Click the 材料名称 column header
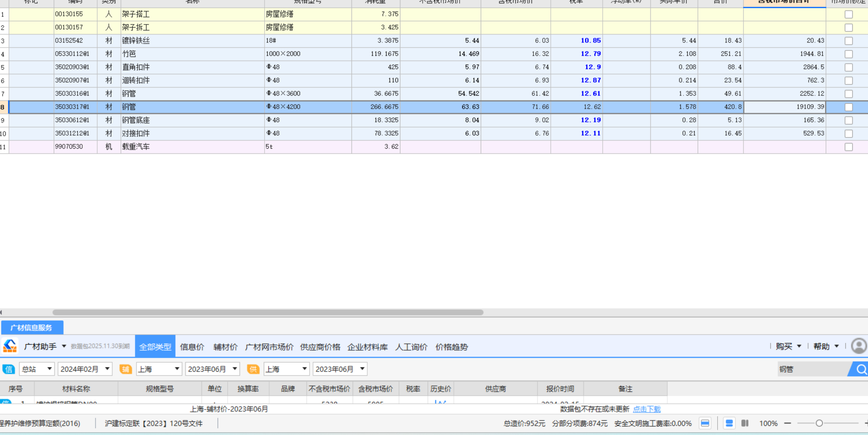This screenshot has width=868, height=435. click(x=76, y=389)
